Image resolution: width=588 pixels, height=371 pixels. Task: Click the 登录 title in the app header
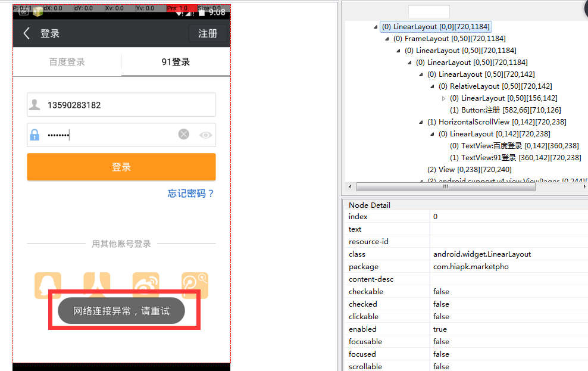tap(50, 33)
